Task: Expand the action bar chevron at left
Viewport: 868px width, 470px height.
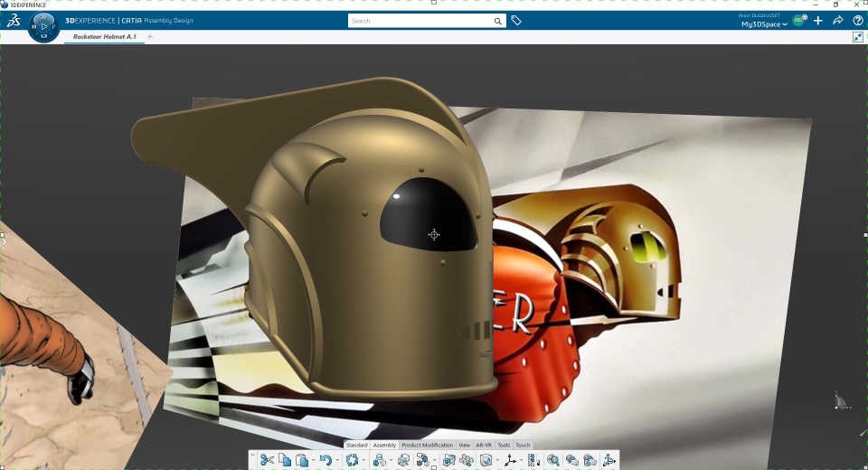Action: [252, 455]
